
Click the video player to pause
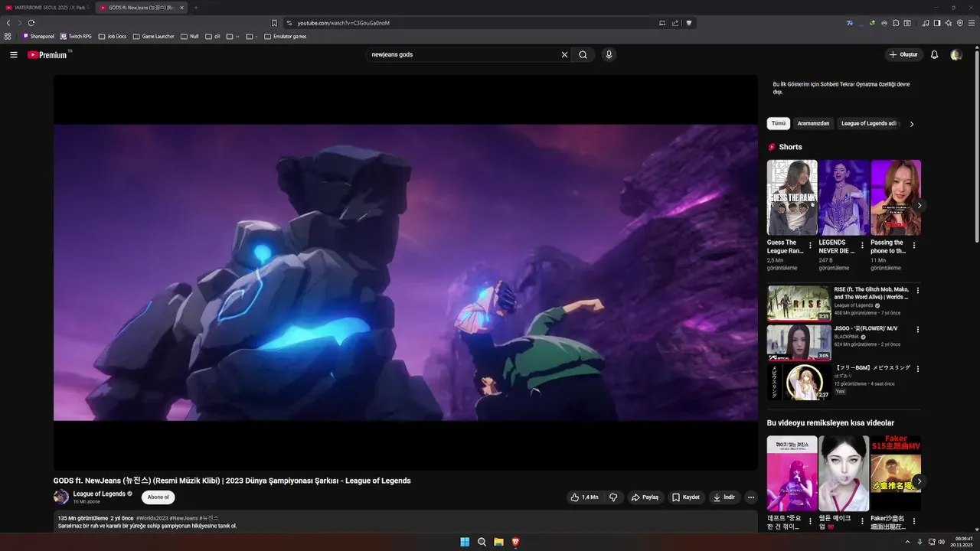[x=405, y=272]
